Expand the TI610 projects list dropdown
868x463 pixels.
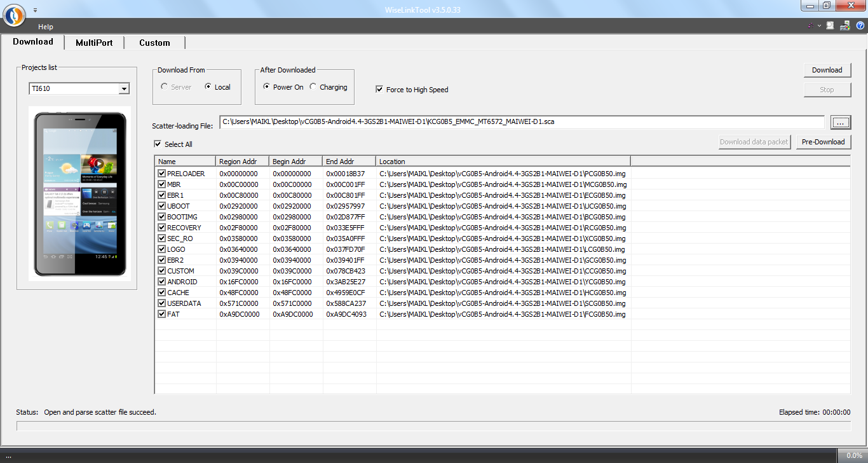pyautogui.click(x=124, y=89)
